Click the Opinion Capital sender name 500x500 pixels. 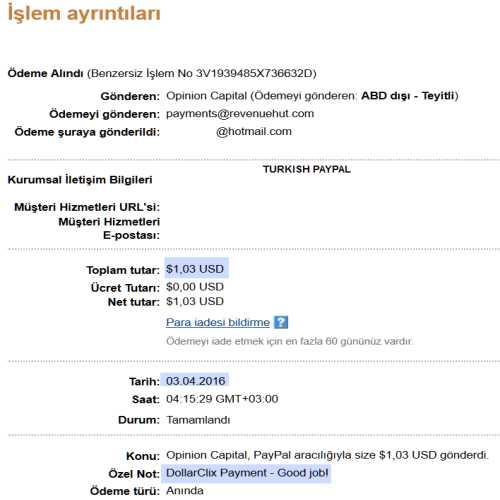point(206,96)
